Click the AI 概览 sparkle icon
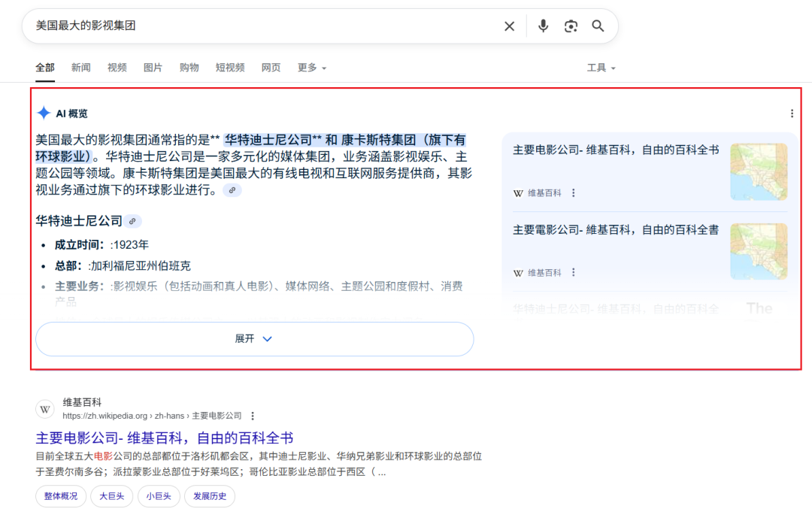The image size is (812, 518). (x=44, y=113)
